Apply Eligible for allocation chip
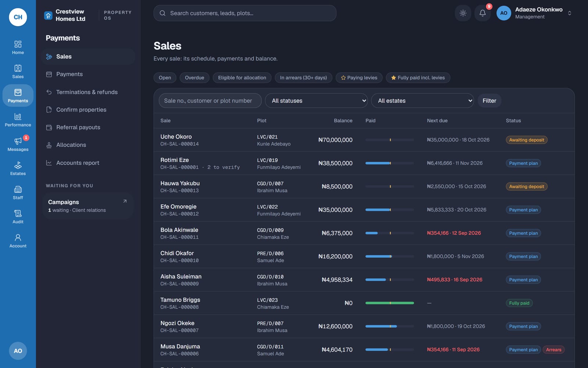 [x=242, y=78]
